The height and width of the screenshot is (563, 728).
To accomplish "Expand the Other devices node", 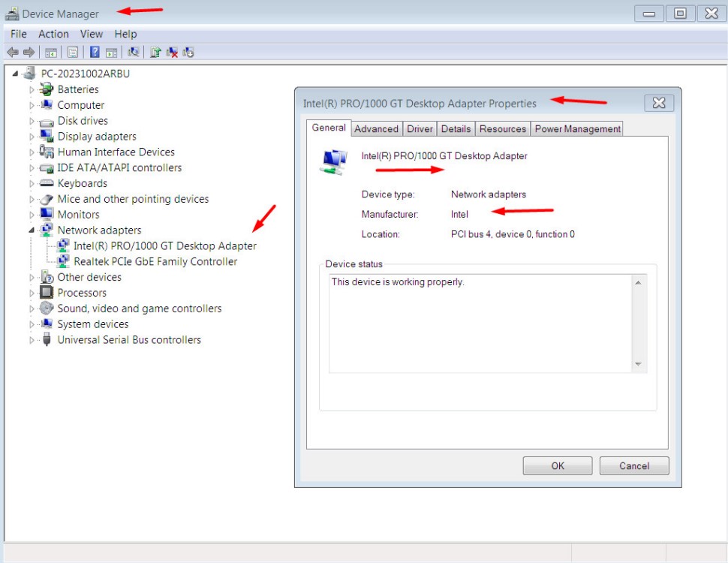I will pyautogui.click(x=32, y=277).
